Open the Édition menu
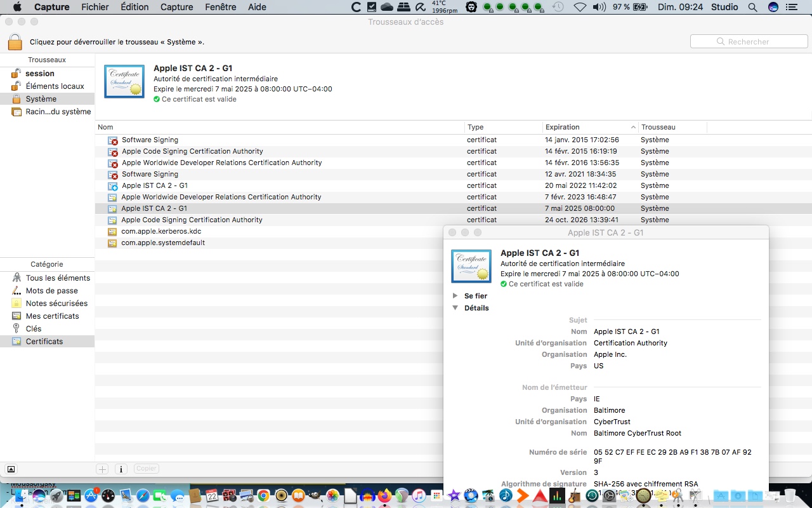Image resolution: width=812 pixels, height=508 pixels. point(134,7)
